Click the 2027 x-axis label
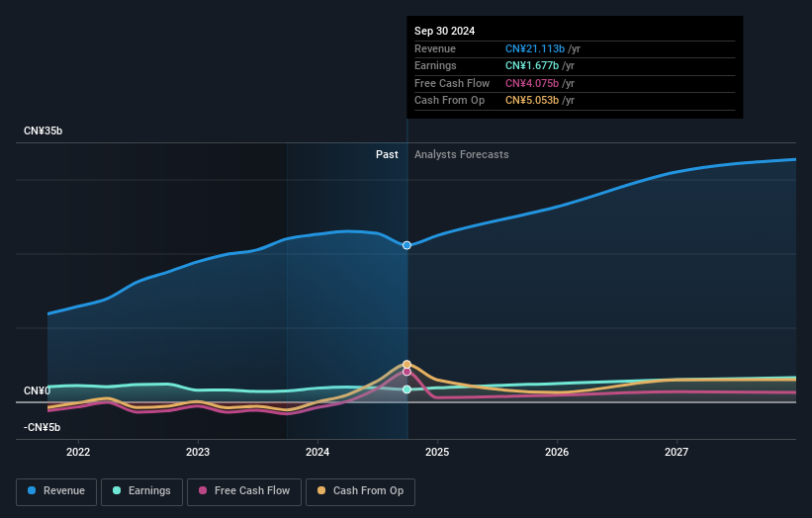 677,453
